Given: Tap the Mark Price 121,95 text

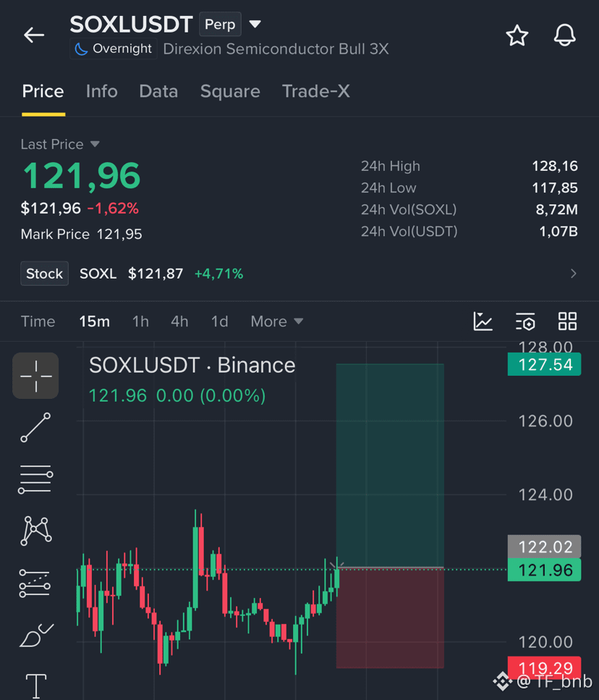Looking at the screenshot, I should pos(81,234).
